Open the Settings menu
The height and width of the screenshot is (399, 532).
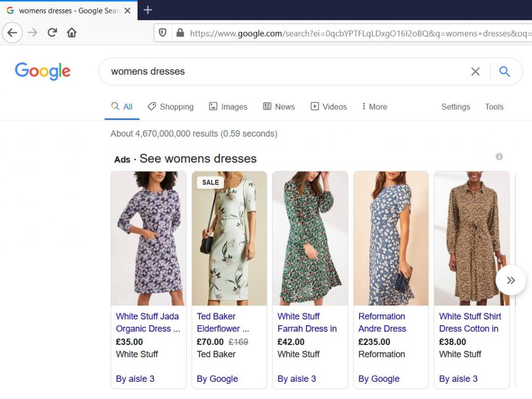456,107
